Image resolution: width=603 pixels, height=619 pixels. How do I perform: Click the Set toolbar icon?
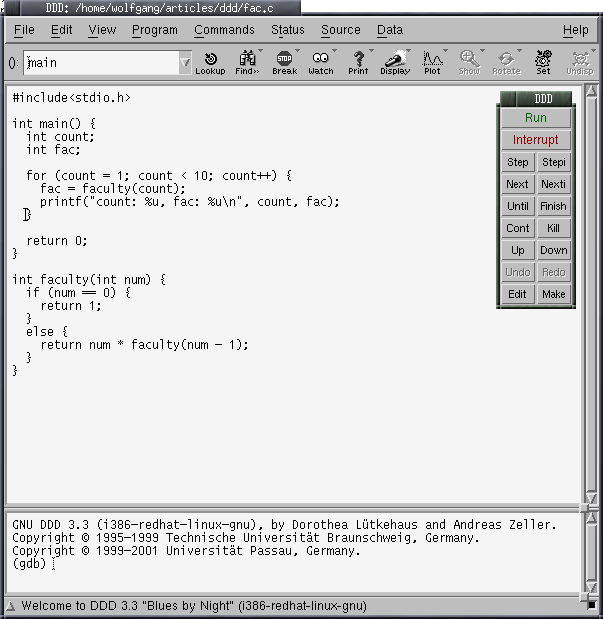543,63
